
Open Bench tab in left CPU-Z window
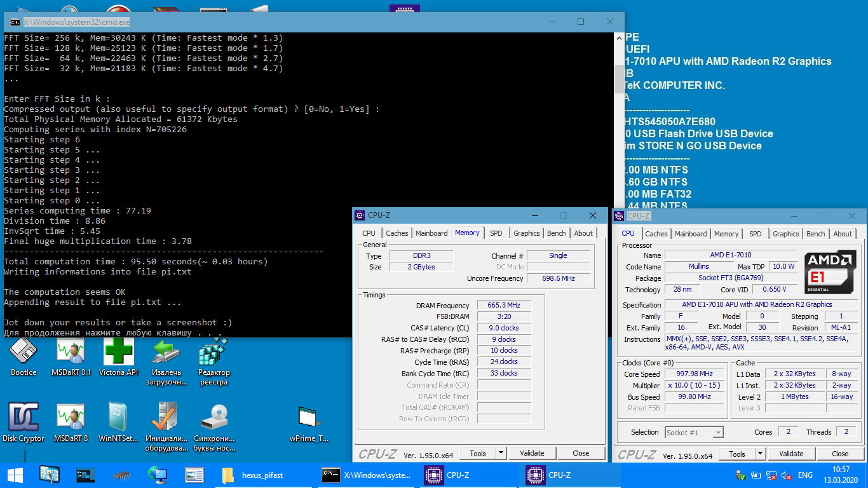pos(557,233)
